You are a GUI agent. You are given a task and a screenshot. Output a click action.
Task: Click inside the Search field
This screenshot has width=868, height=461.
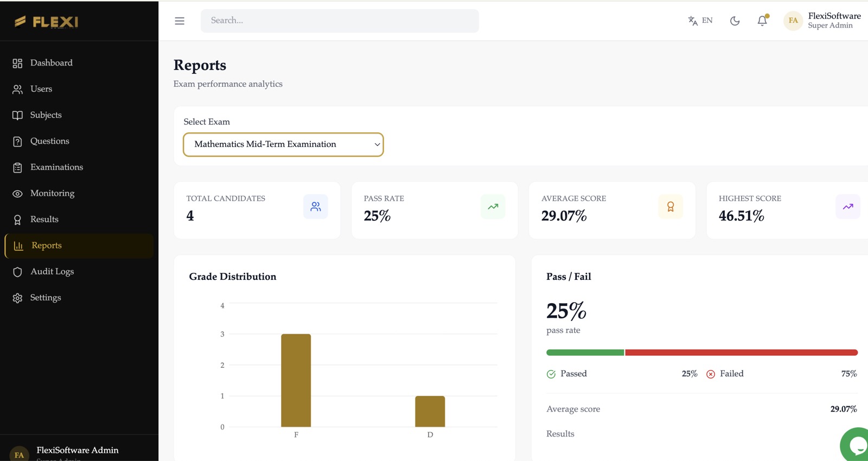point(340,21)
